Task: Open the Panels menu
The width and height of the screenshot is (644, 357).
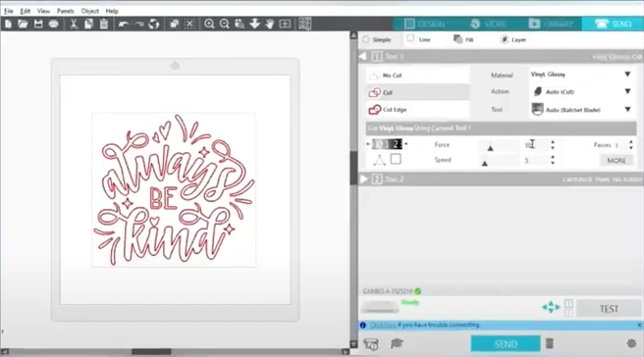Action: 66,11
